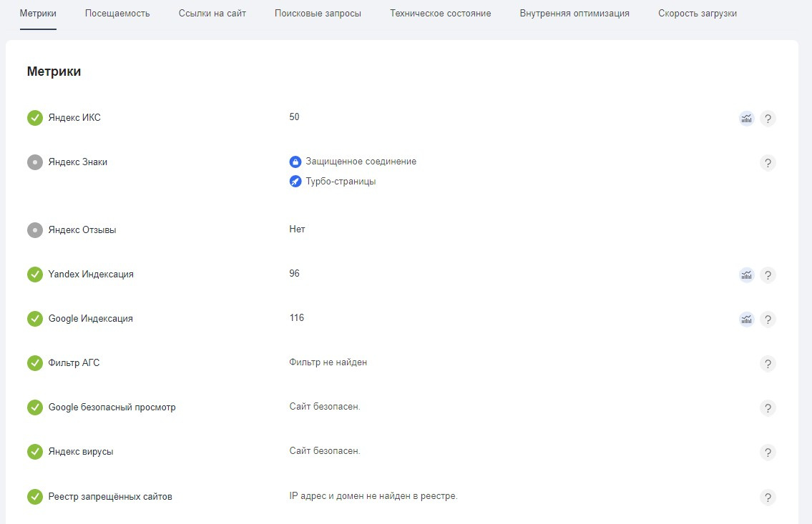Open the Скорость загрузки tab
812x524 pixels.
pyautogui.click(x=698, y=14)
